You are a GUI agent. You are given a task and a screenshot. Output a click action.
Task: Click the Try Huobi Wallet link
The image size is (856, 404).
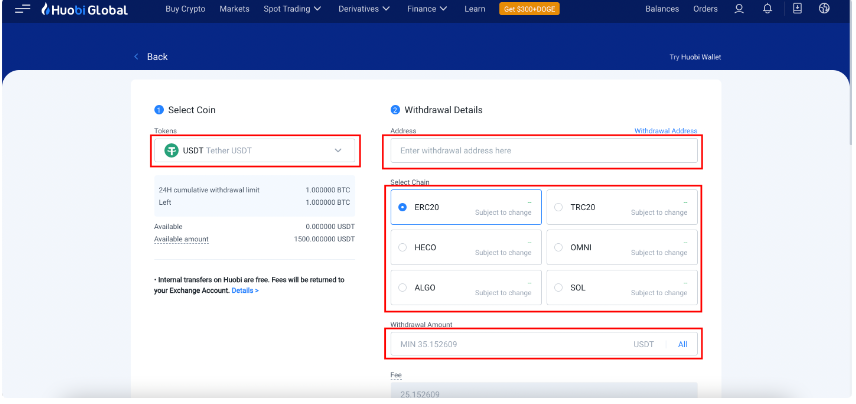point(695,57)
